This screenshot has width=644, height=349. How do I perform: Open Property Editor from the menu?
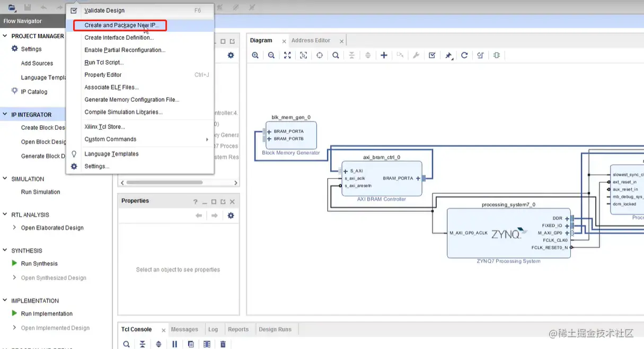(x=140, y=75)
